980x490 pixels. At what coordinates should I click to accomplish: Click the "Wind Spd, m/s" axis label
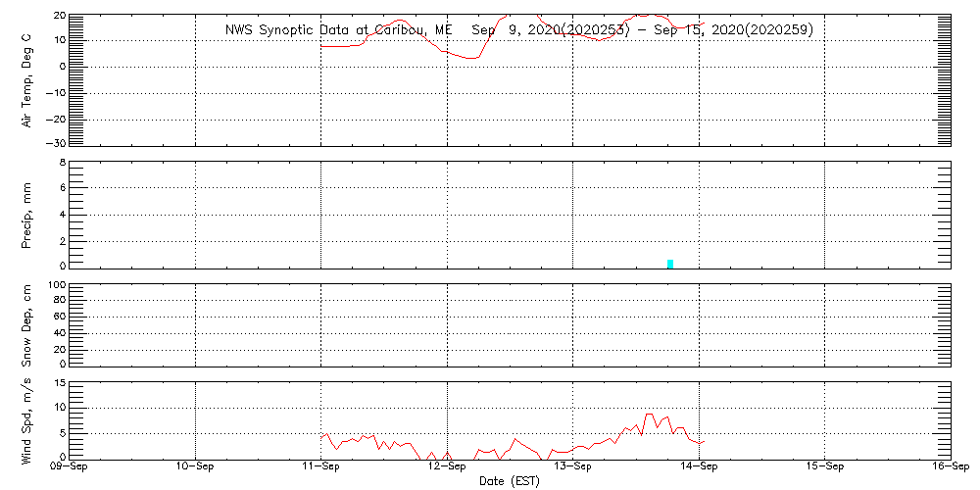point(27,419)
